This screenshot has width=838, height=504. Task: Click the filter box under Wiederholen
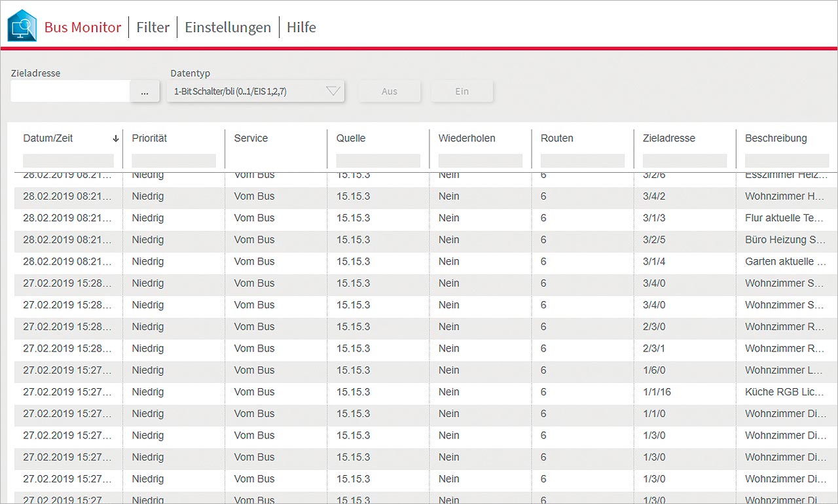click(x=480, y=160)
